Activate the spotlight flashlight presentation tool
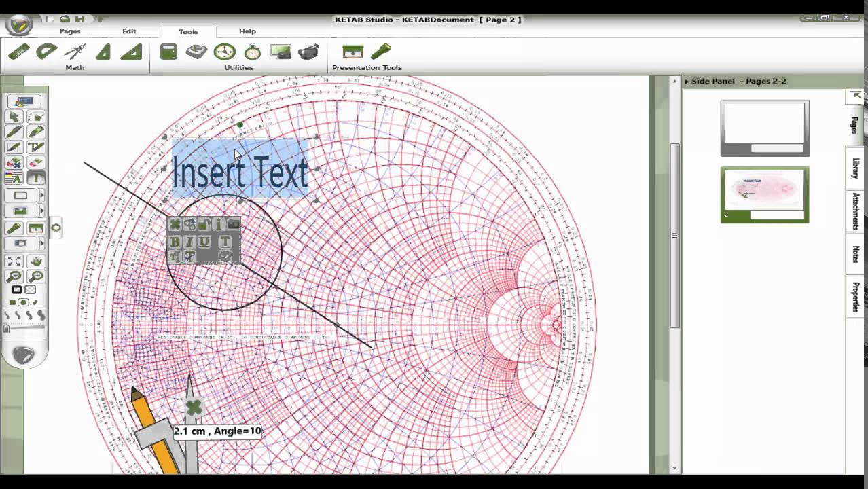Screen dimensions: 868x489 (x=380, y=52)
